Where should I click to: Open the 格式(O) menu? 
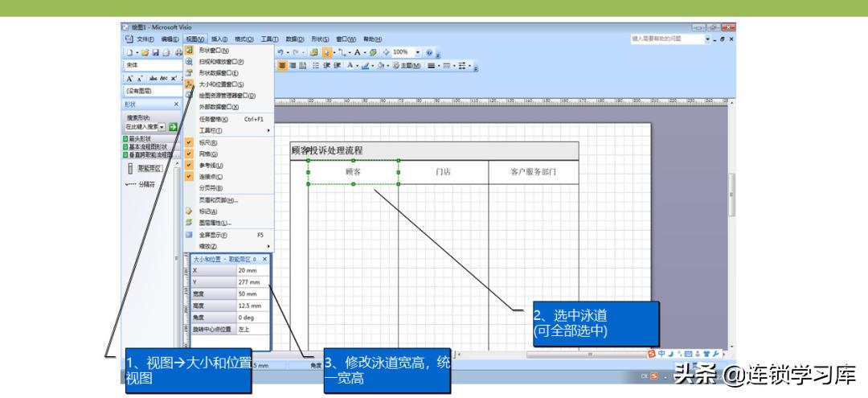click(x=244, y=39)
